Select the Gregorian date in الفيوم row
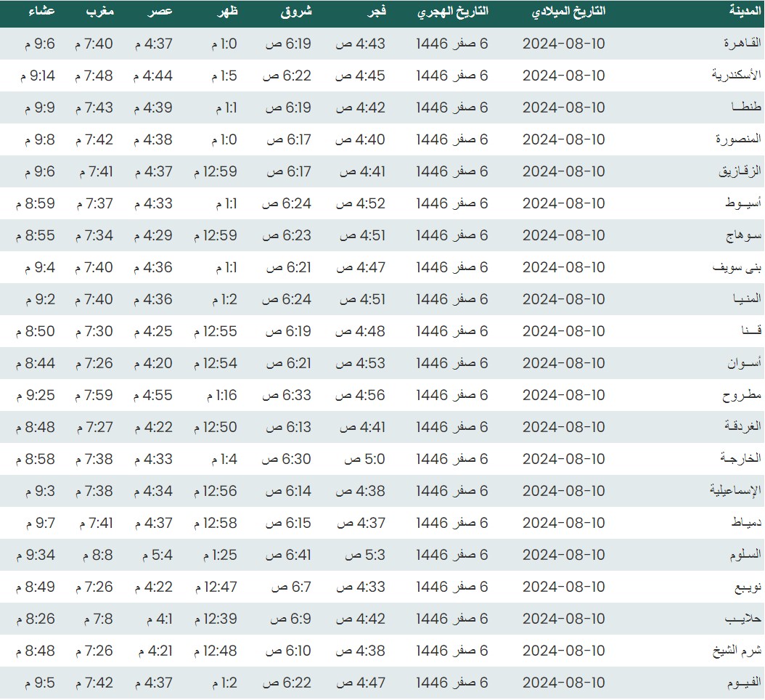 563,683
